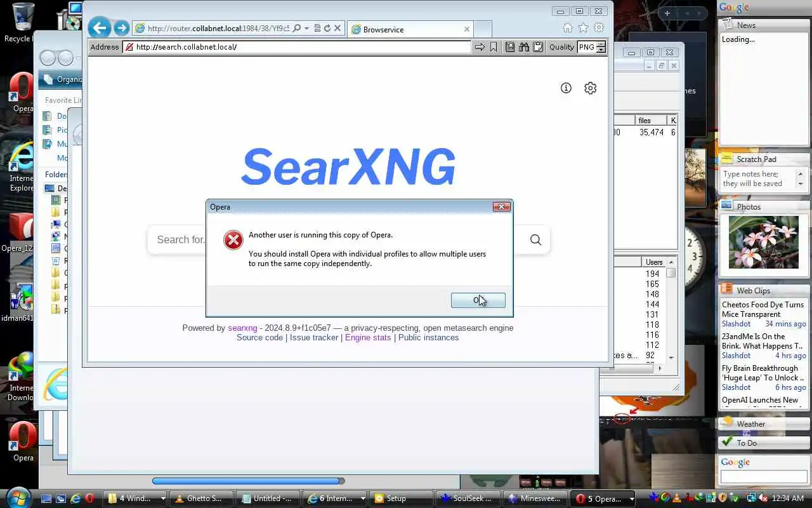Click the Weather gadget header
The height and width of the screenshot is (508, 812).
(x=764, y=424)
